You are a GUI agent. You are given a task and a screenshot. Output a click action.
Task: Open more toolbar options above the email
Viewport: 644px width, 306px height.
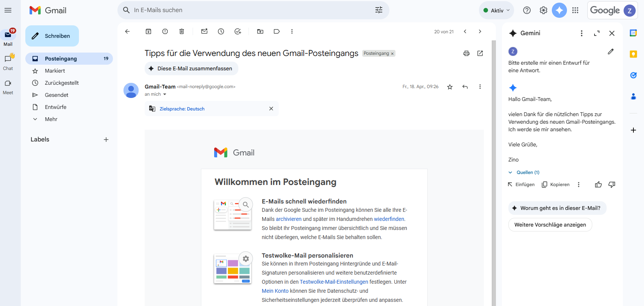coord(292,31)
